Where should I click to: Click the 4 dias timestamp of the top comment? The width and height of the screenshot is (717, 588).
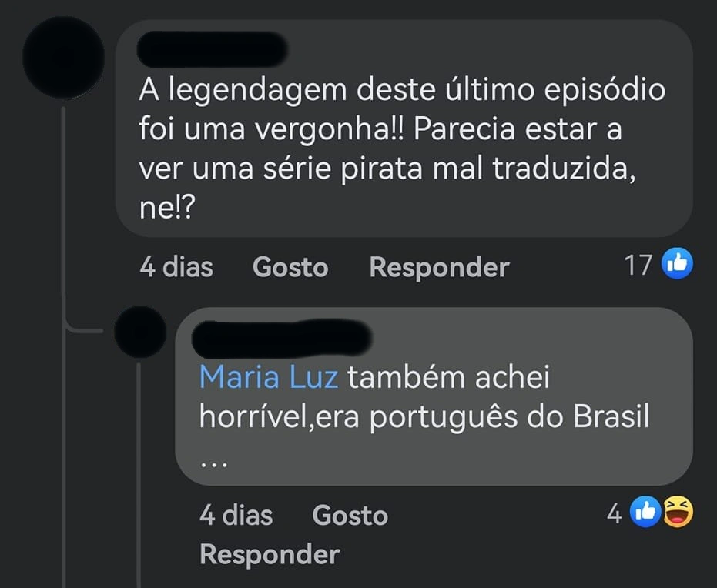tap(176, 267)
